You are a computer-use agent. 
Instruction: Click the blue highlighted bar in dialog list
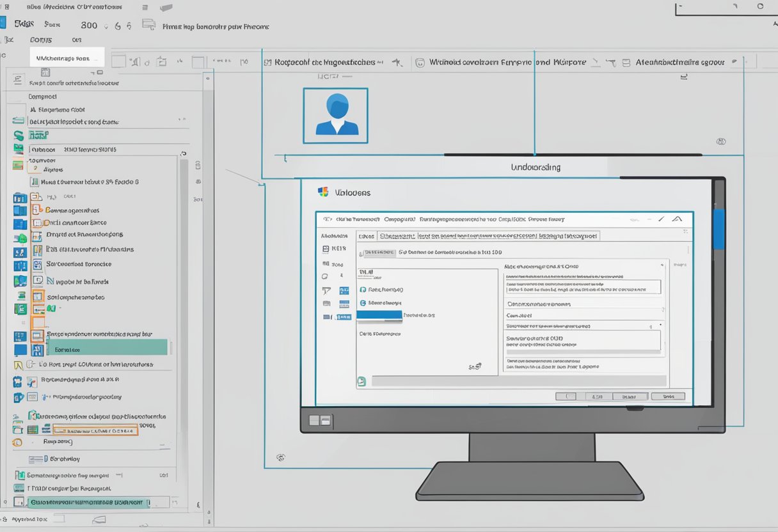[x=379, y=315]
